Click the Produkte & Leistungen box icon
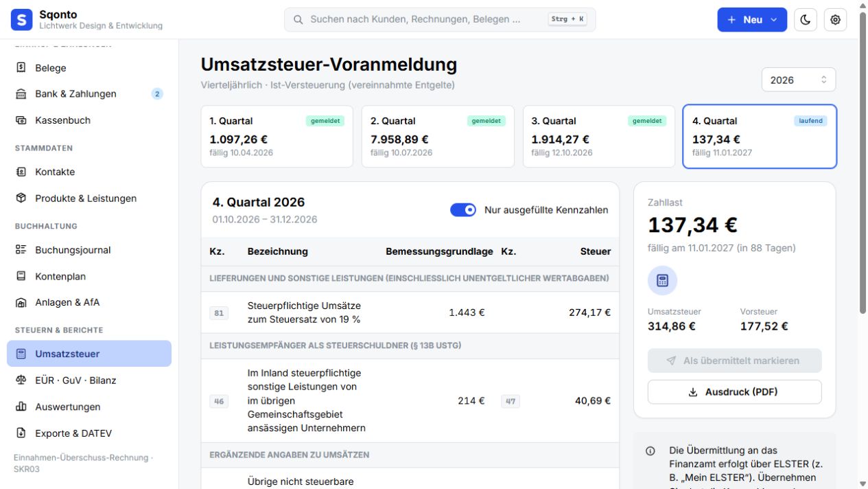The height and width of the screenshot is (489, 868). 21,198
